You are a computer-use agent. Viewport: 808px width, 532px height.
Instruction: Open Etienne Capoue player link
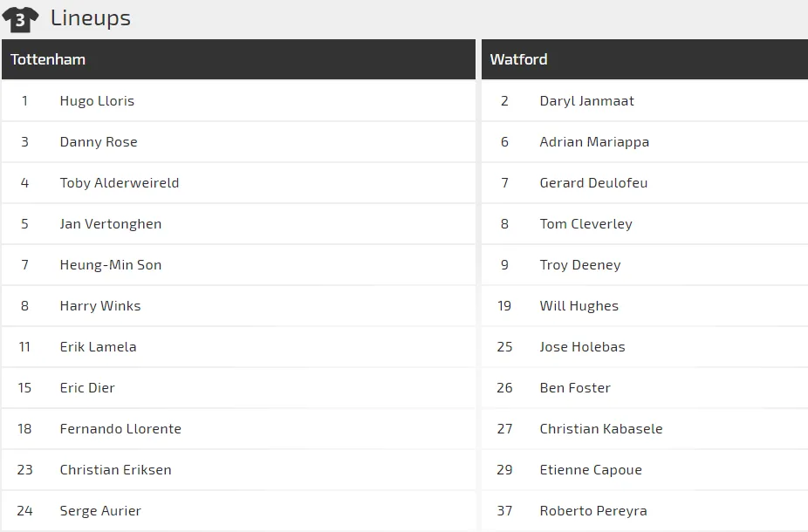coord(591,470)
